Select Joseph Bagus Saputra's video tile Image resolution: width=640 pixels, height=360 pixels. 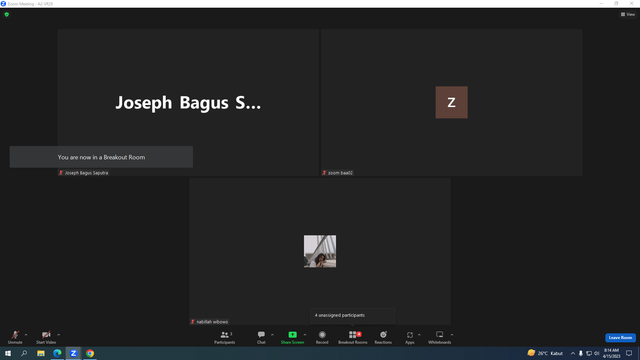coord(188,102)
